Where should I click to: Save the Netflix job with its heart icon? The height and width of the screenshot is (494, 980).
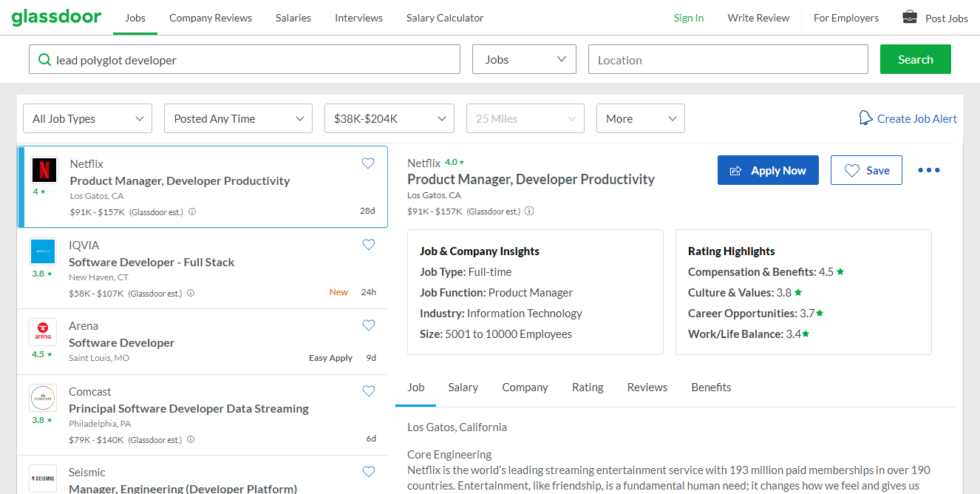[368, 163]
